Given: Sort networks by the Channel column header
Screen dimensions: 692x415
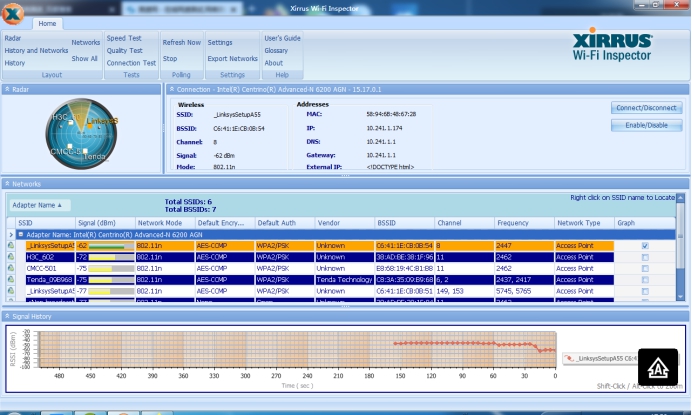Looking at the screenshot, I should [x=449, y=223].
